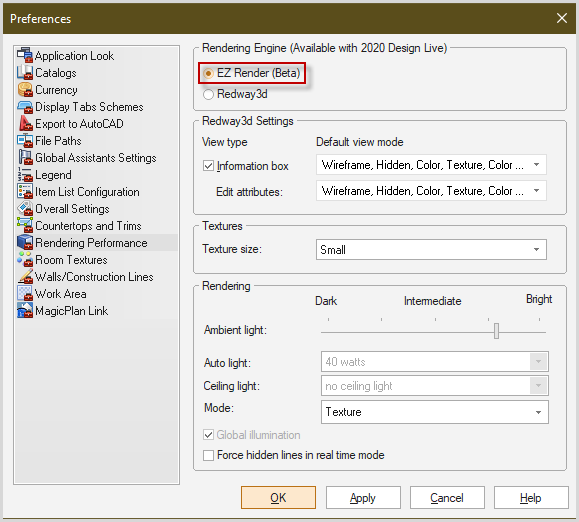Image resolution: width=579 pixels, height=522 pixels.
Task: Click the Export to AutoCAD icon
Action: 25,123
